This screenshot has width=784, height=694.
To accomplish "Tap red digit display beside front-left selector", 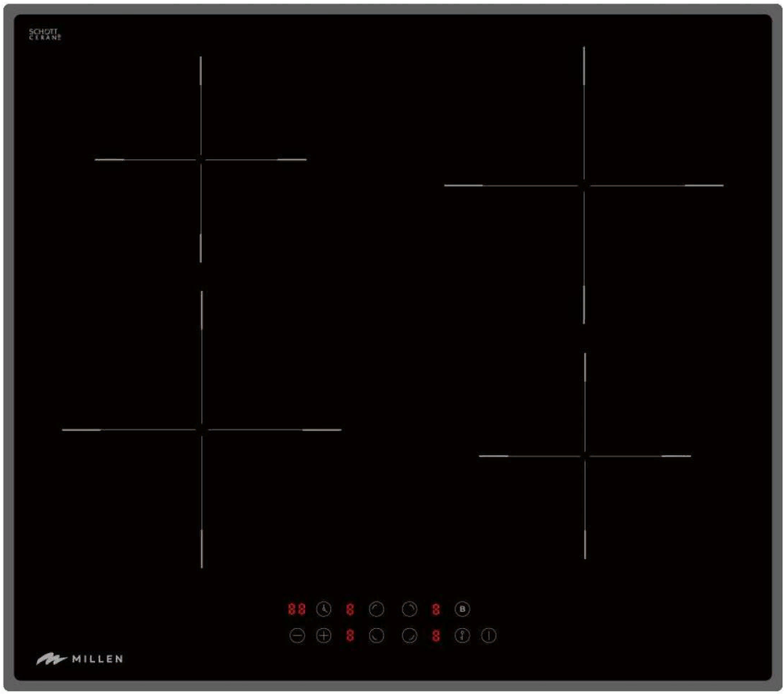I will (350, 636).
